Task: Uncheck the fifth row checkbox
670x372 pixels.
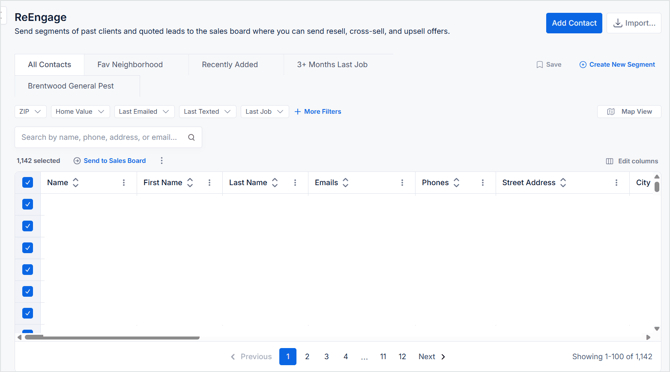Action: [28, 291]
